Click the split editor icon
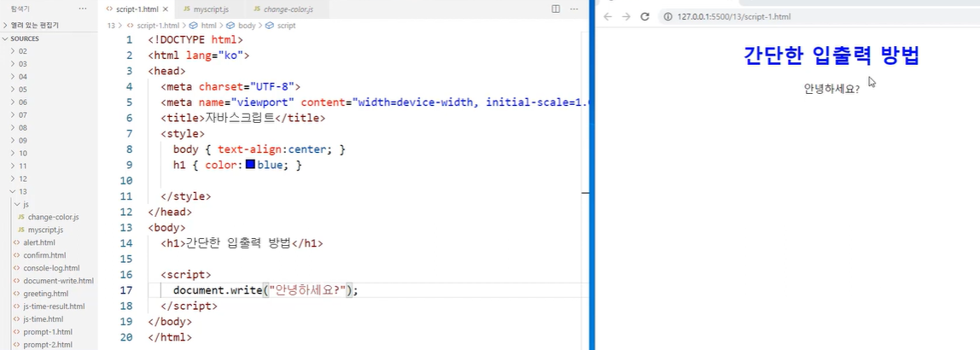Image resolution: width=980 pixels, height=350 pixels. [x=556, y=9]
